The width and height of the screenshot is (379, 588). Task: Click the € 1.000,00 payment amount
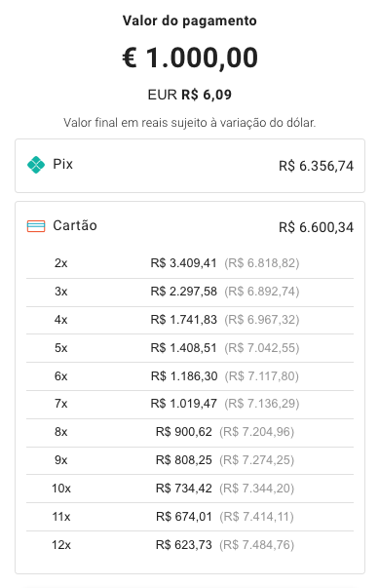pos(190,59)
